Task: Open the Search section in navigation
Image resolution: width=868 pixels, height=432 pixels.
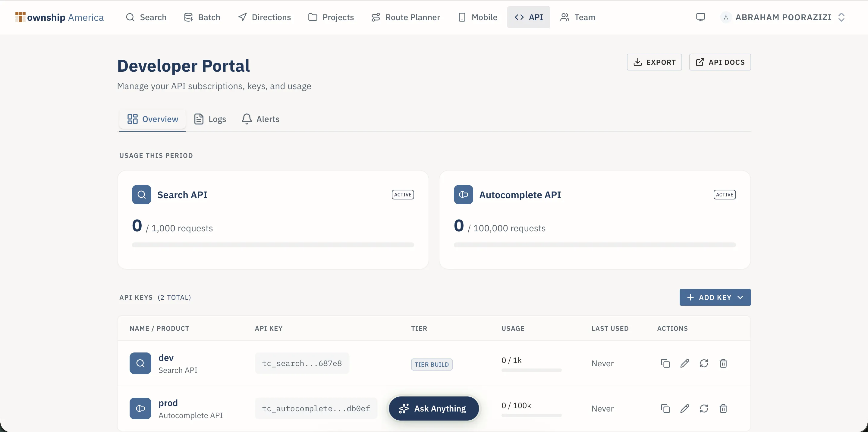Action: pos(146,17)
